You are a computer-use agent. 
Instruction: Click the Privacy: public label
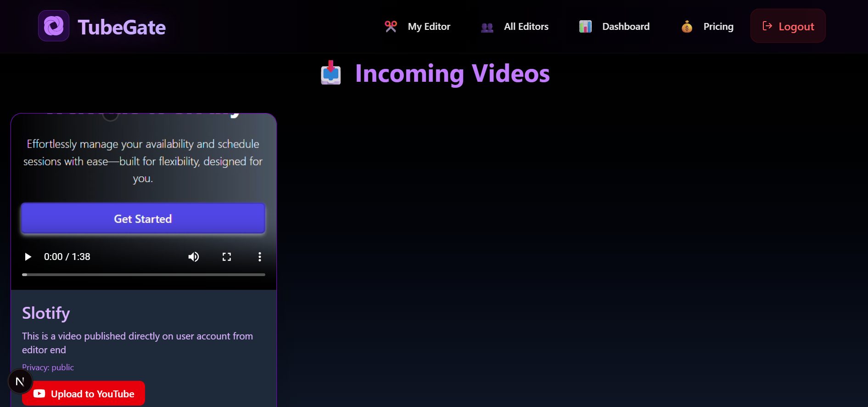(48, 367)
